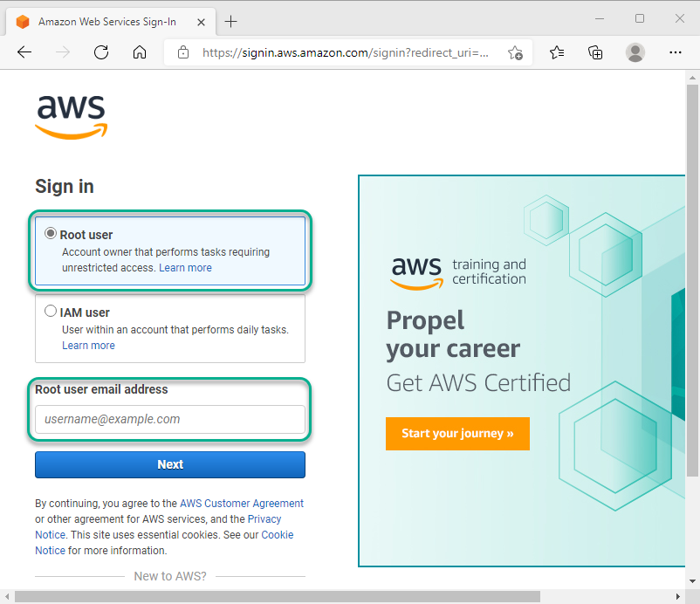Minimize the browser window
700x604 pixels.
click(x=600, y=18)
